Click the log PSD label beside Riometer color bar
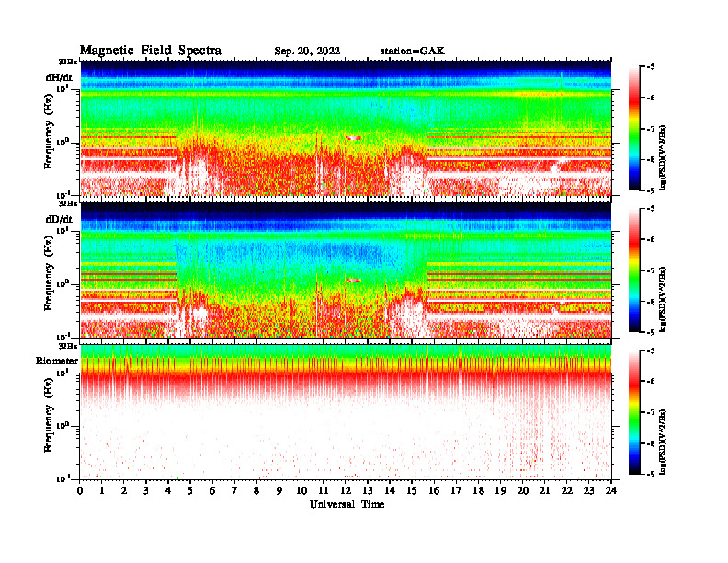Viewport: 728px width, 563px height. [x=663, y=442]
